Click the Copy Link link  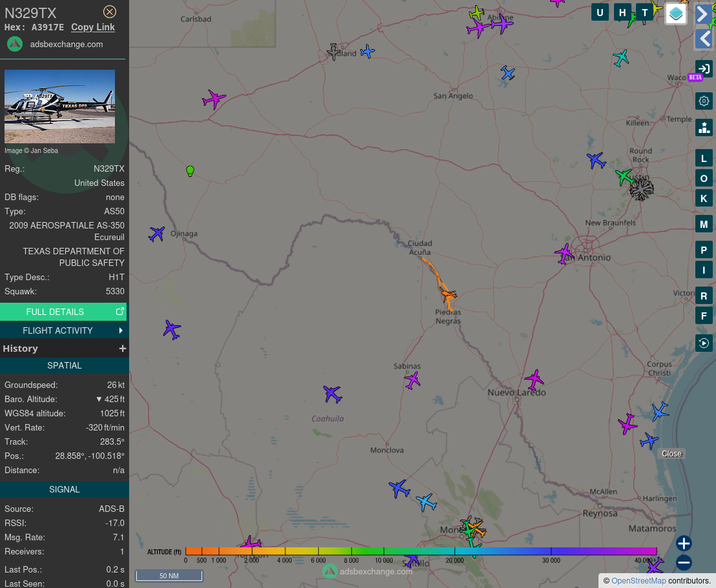tap(93, 27)
